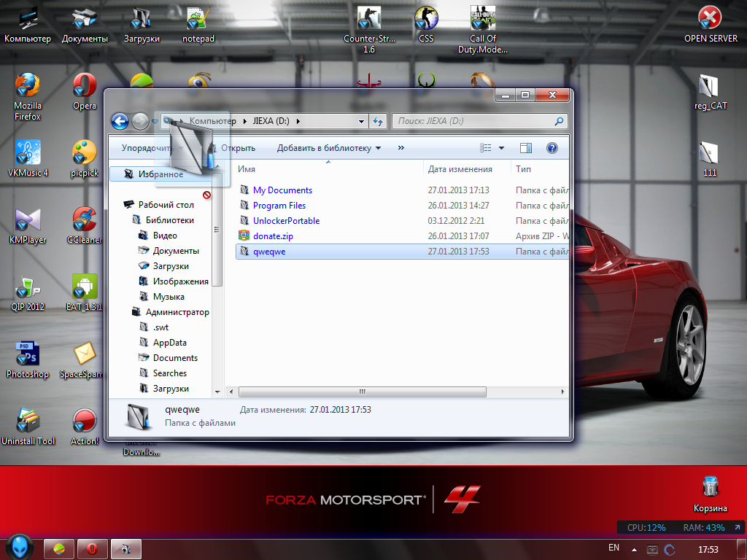747x560 pixels.
Task: Click the refresh button beside address bar
Action: click(378, 122)
